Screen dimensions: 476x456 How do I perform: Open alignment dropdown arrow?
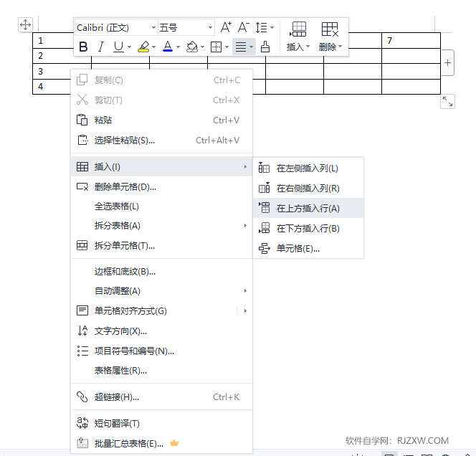click(252, 47)
